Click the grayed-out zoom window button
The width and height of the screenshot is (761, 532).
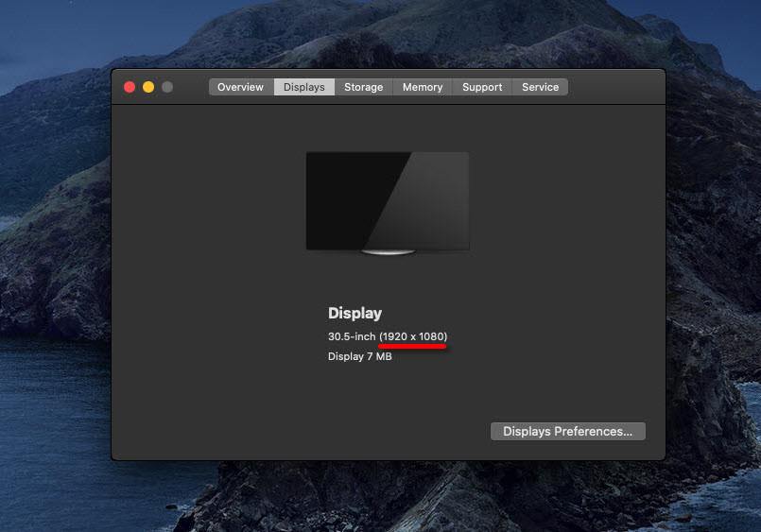[167, 87]
